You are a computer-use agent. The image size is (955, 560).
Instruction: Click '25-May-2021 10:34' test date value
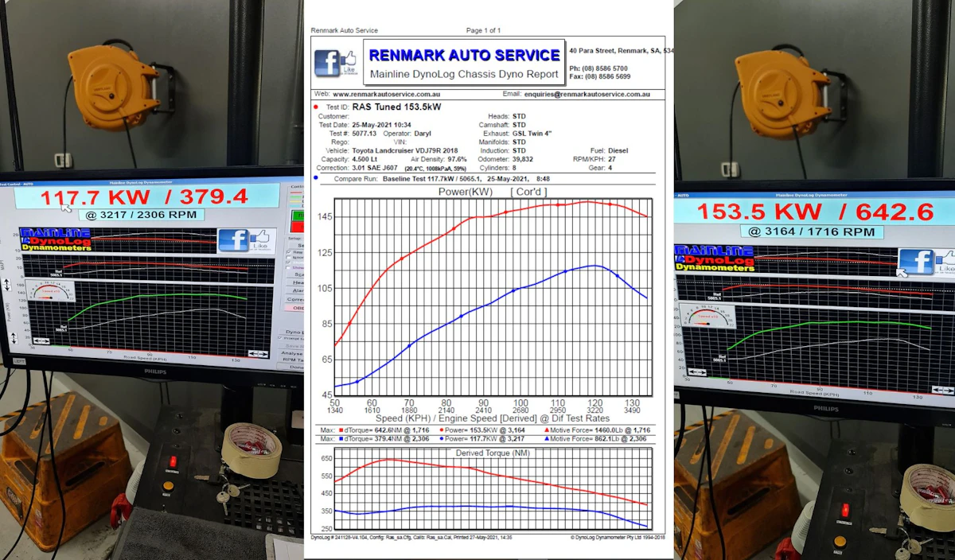(x=381, y=125)
